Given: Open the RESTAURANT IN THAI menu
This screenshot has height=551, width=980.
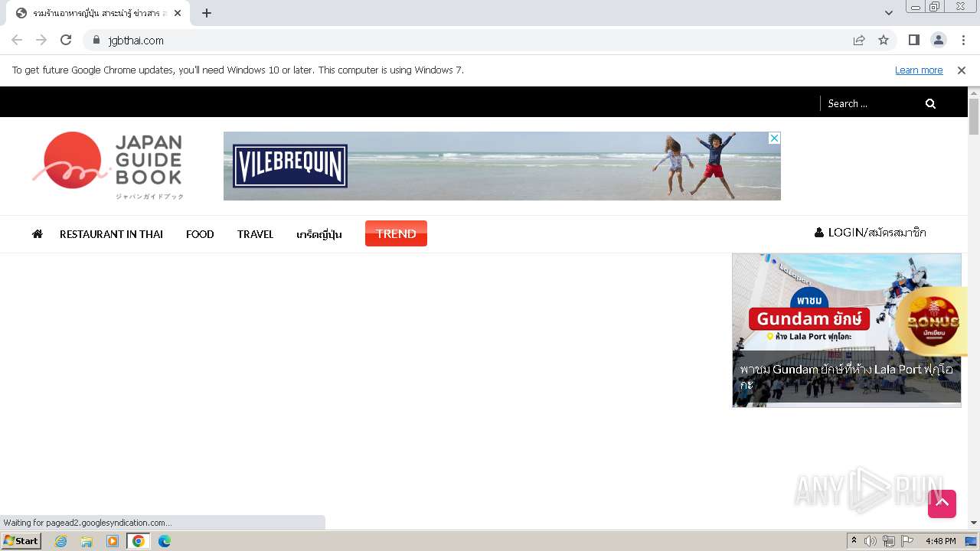Looking at the screenshot, I should click(111, 234).
